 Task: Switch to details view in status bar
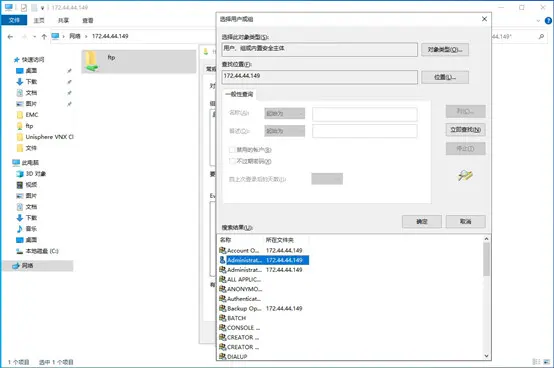pos(536,362)
